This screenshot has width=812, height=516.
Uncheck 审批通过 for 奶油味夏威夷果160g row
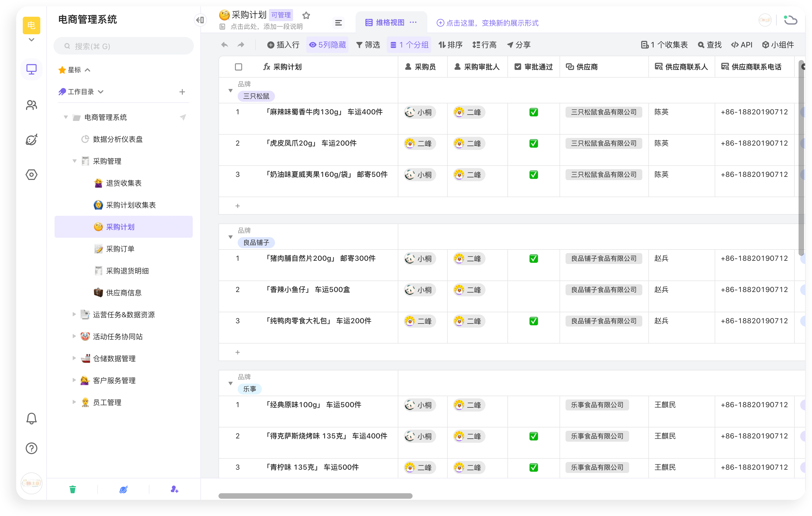(533, 175)
